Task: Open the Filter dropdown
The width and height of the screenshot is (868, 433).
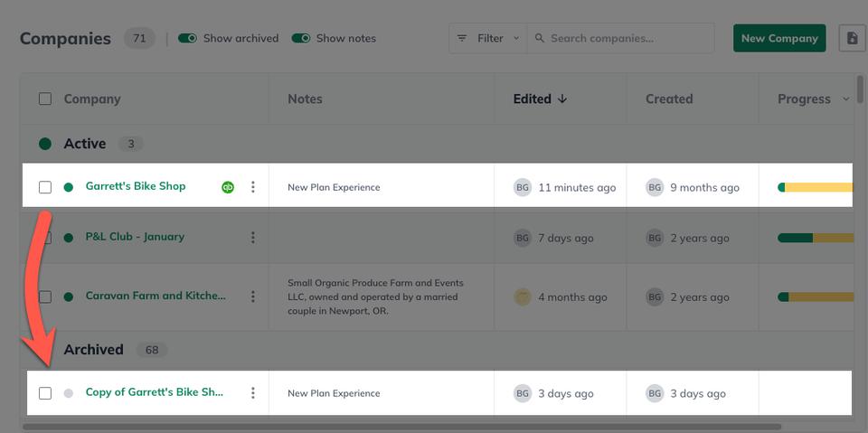Action: pos(487,38)
